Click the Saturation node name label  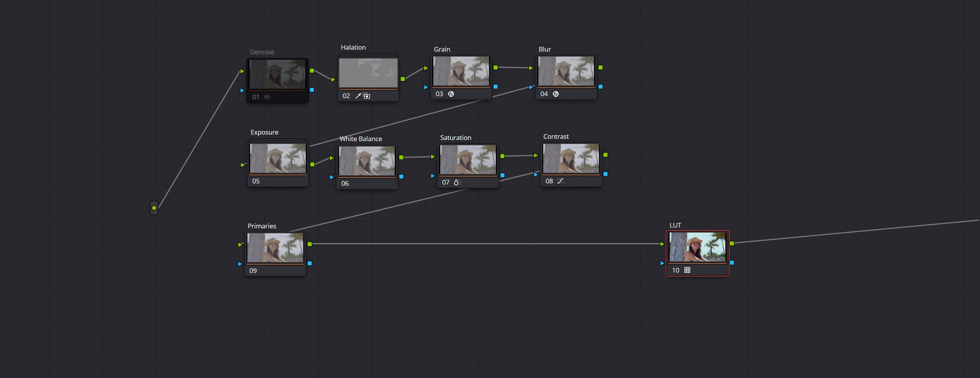click(455, 138)
